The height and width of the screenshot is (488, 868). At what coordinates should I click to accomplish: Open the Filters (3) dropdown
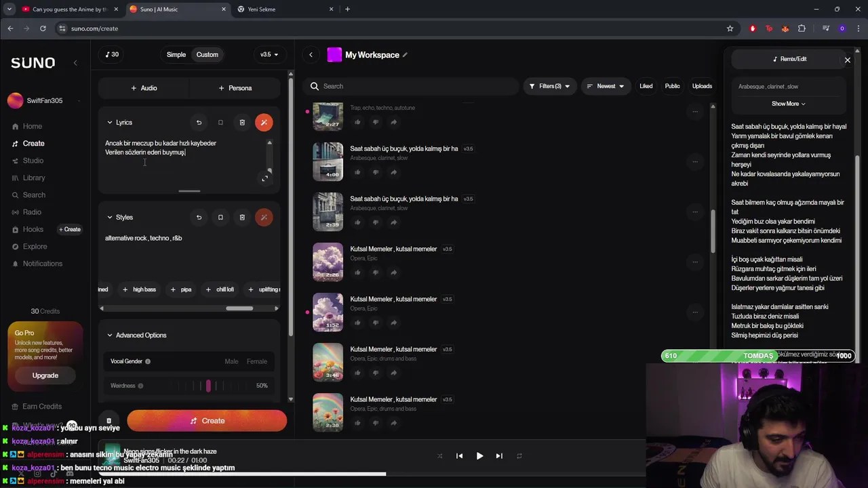[x=549, y=86]
